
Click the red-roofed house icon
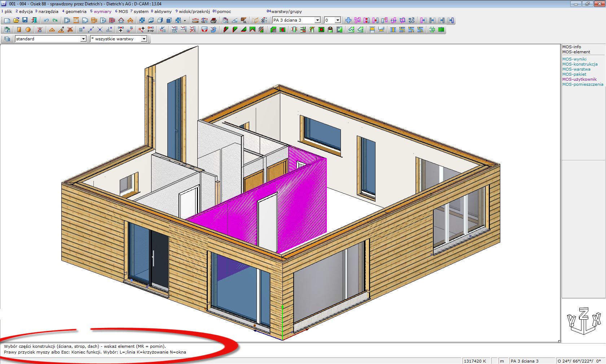(x=121, y=21)
